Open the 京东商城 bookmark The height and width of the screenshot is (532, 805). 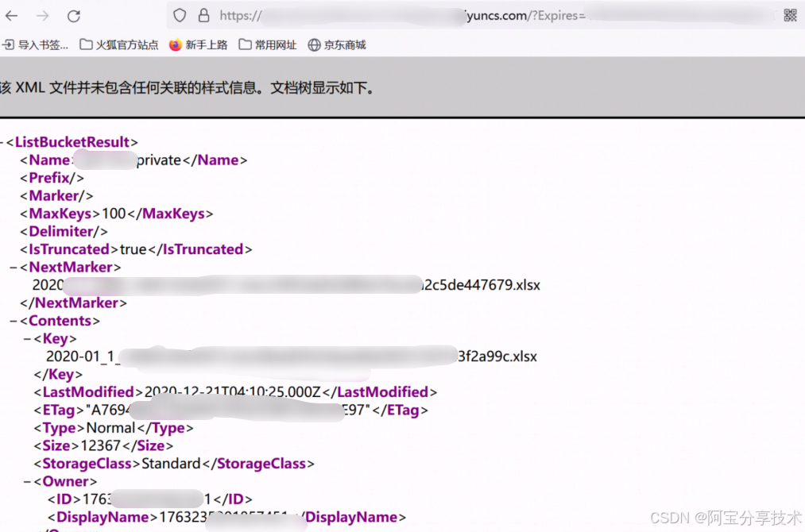point(337,45)
